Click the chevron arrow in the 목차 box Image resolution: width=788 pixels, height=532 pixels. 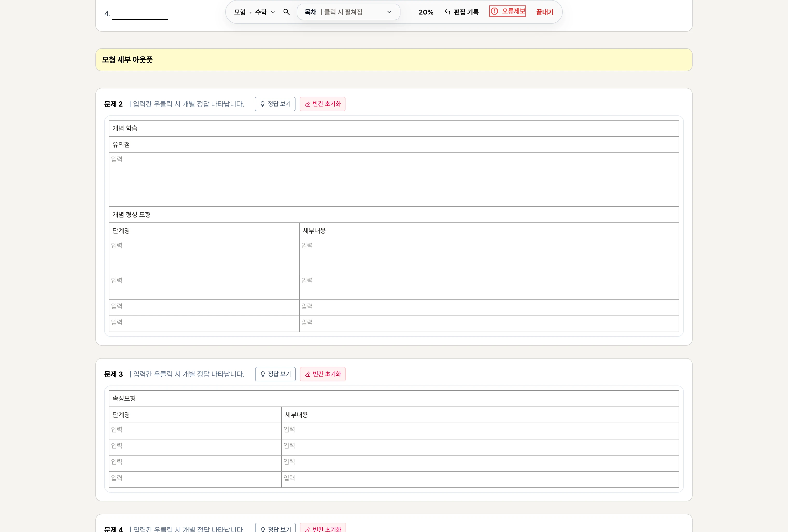pos(389,12)
